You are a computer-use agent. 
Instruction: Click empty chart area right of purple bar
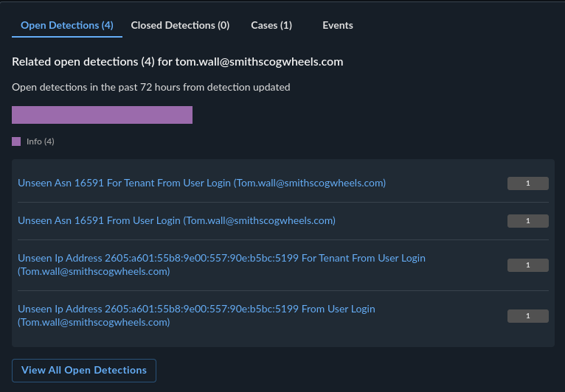click(x=369, y=115)
